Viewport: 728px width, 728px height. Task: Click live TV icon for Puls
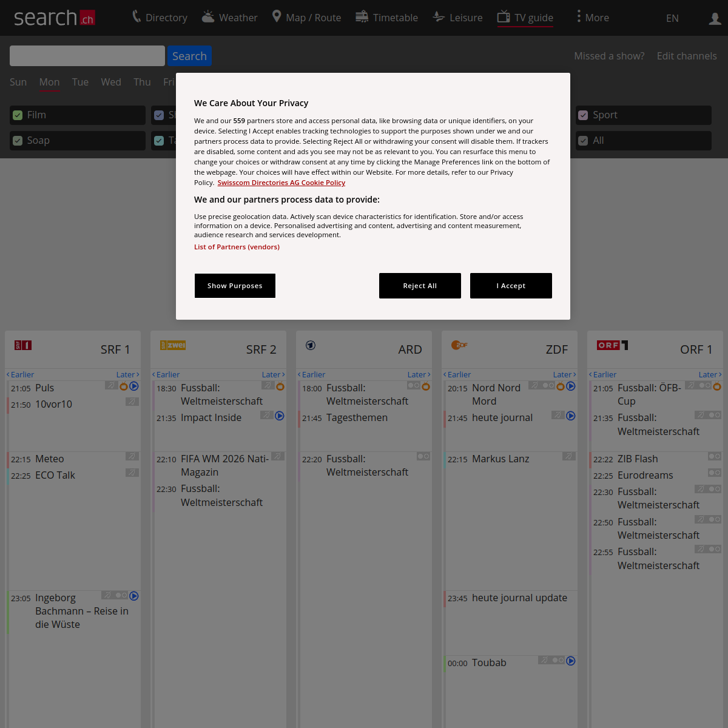(124, 386)
